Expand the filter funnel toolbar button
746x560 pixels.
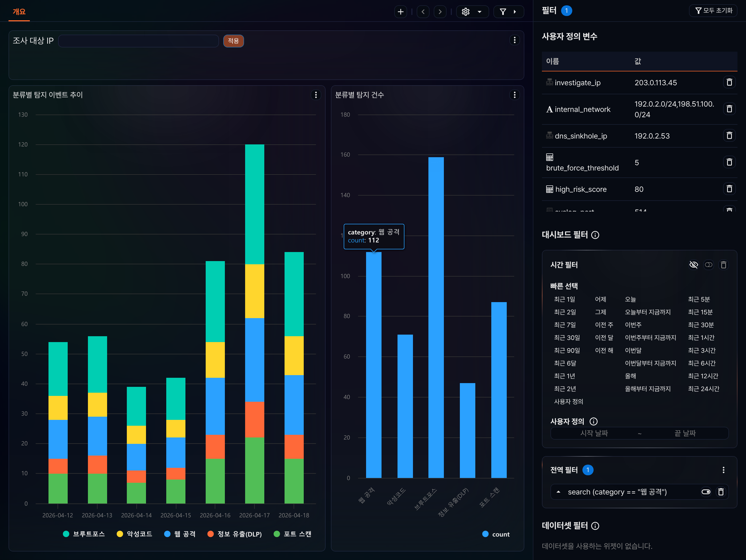click(508, 12)
